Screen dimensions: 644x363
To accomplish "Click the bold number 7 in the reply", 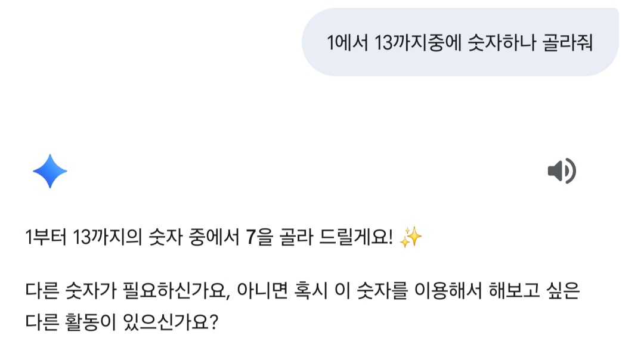I will click(250, 238).
